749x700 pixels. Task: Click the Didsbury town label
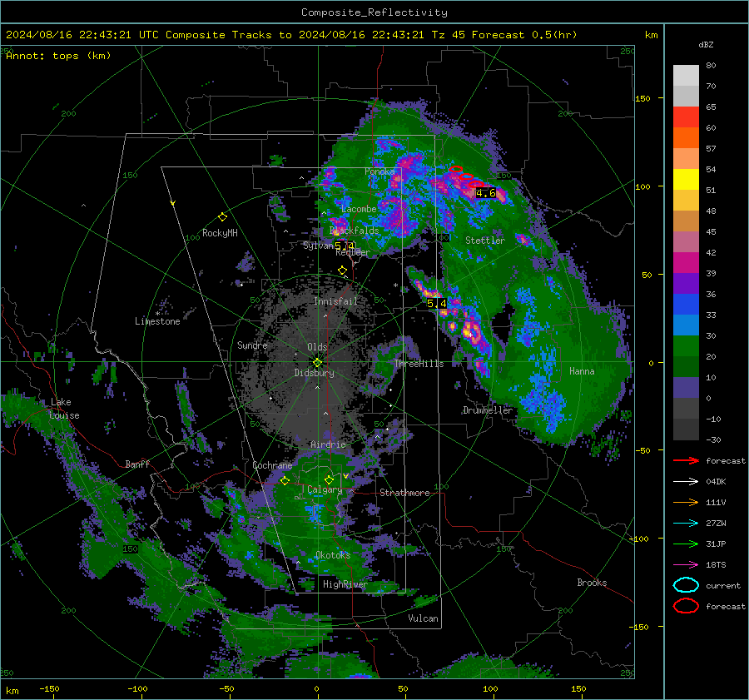(x=314, y=373)
